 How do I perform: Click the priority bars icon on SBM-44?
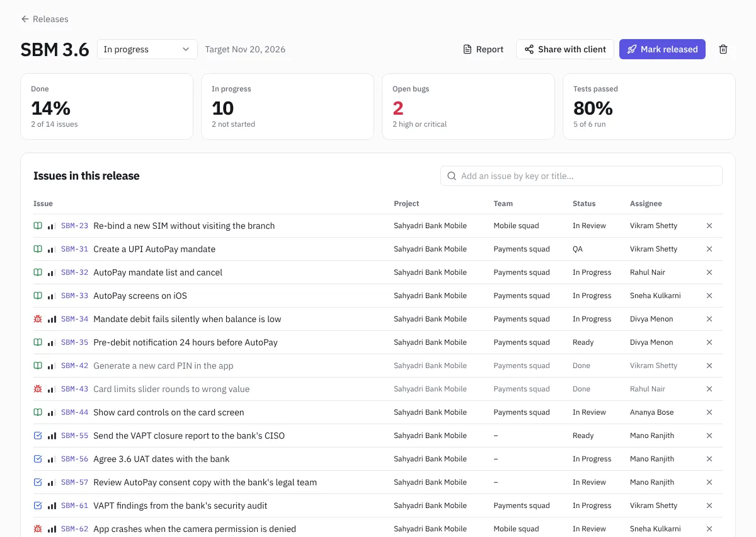click(52, 412)
